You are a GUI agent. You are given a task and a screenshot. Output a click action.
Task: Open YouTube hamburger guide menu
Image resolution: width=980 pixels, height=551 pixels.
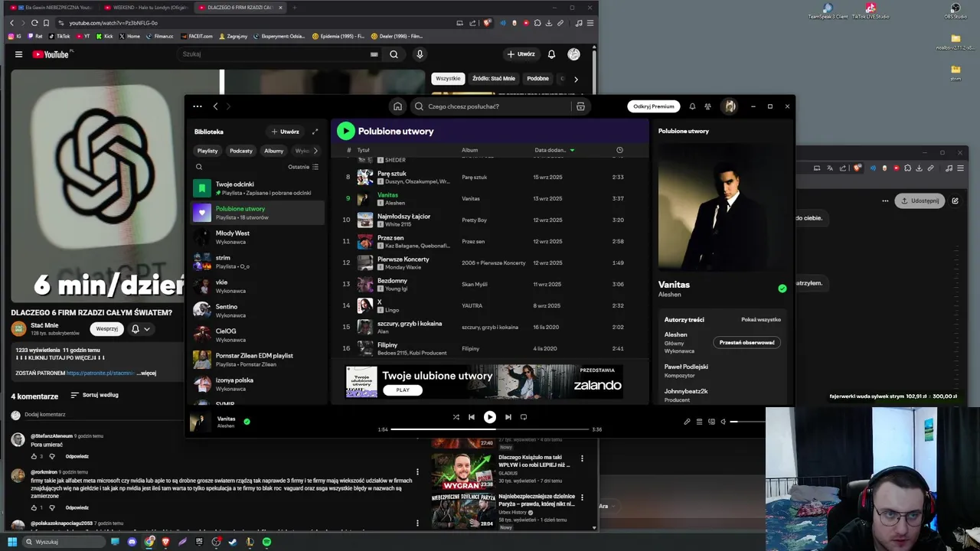(x=18, y=54)
